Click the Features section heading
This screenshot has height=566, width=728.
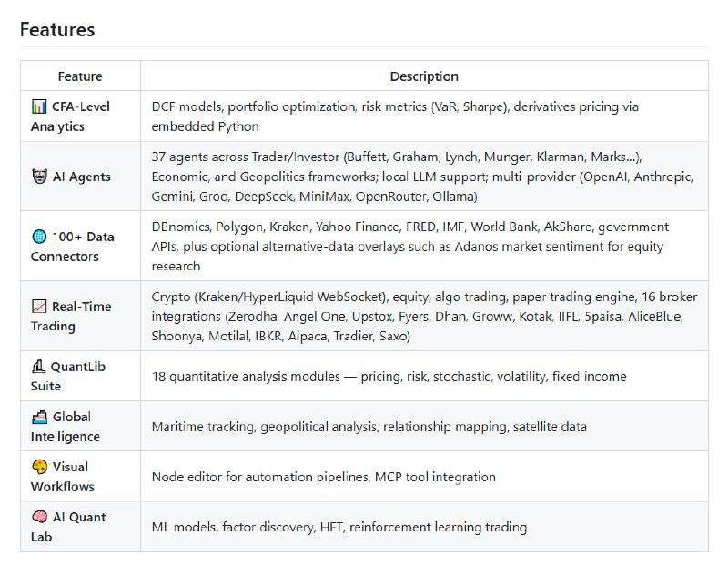(x=57, y=29)
